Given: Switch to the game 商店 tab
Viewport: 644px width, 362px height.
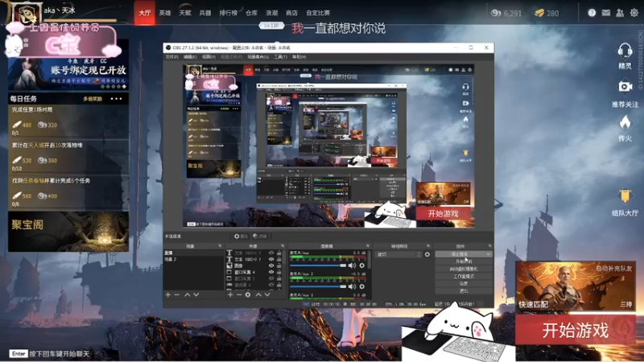Looking at the screenshot, I should coord(291,13).
